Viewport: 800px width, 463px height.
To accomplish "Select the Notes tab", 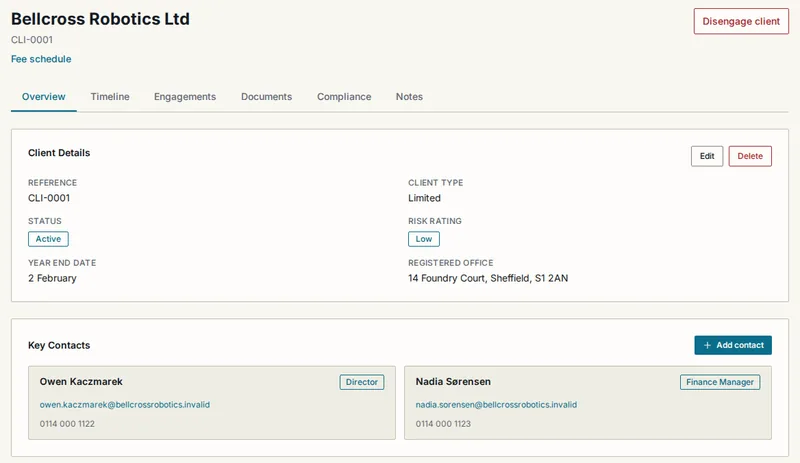I will pyautogui.click(x=409, y=96).
